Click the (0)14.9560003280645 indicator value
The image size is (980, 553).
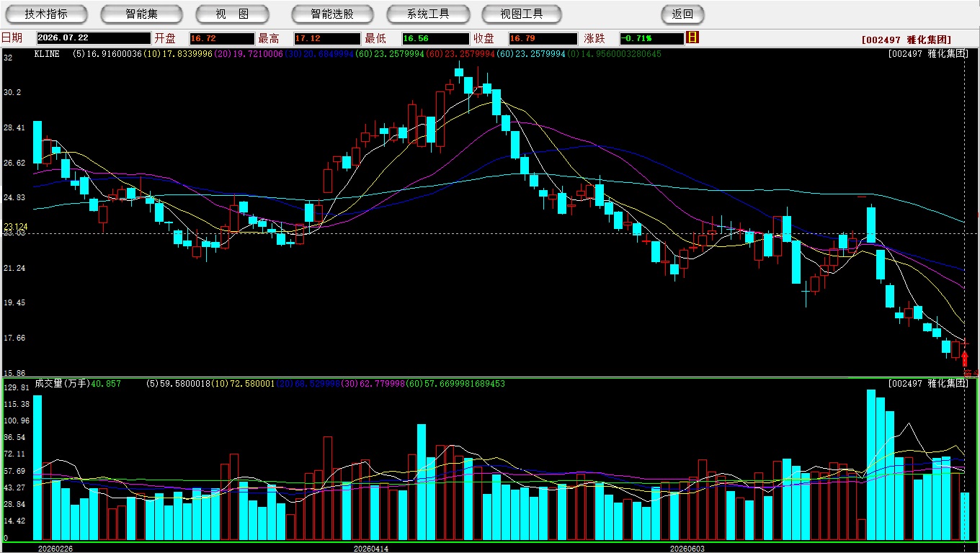click(x=614, y=54)
